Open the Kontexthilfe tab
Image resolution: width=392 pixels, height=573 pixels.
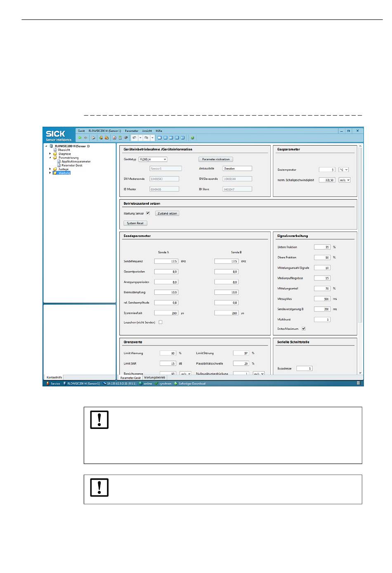(54, 377)
